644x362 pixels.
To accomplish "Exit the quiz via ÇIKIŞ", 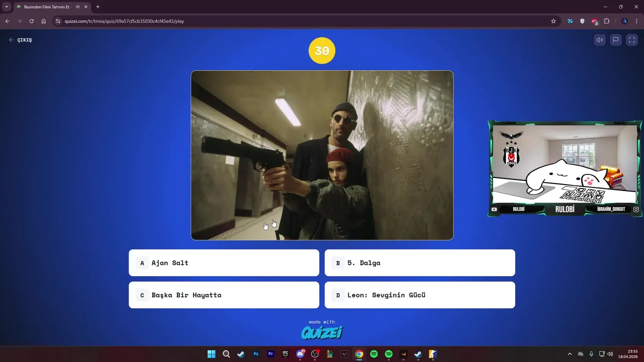I will (20, 40).
